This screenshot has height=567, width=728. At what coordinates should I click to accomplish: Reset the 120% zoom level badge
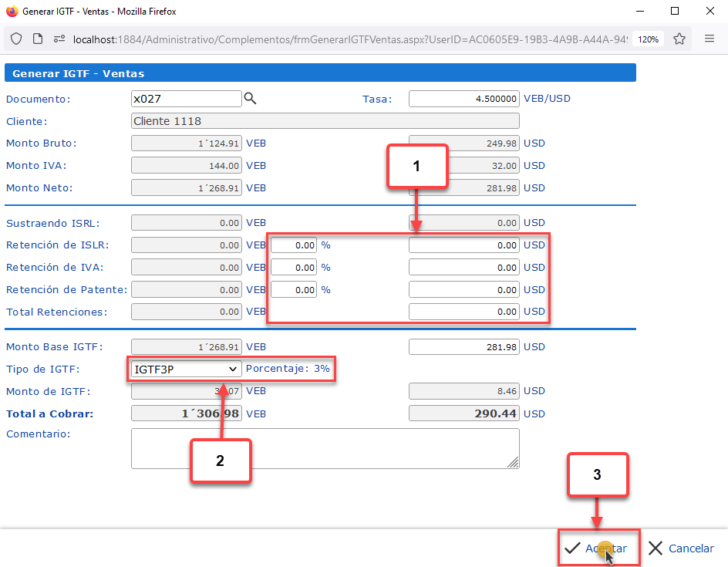pos(649,39)
